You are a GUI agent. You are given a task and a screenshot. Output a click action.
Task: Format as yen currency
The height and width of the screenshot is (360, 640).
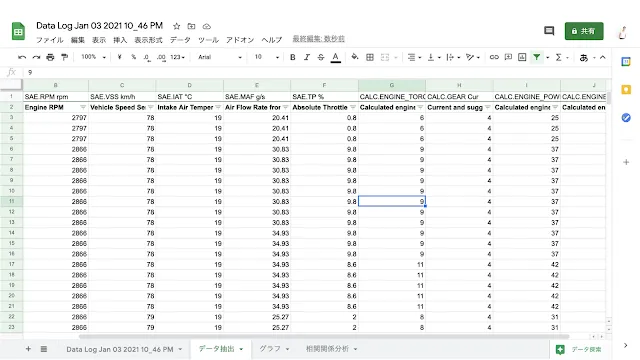click(x=119, y=57)
